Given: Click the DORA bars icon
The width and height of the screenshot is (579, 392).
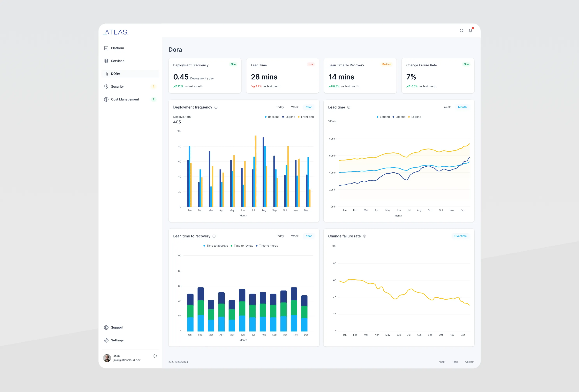Looking at the screenshot, I should pyautogui.click(x=106, y=74).
